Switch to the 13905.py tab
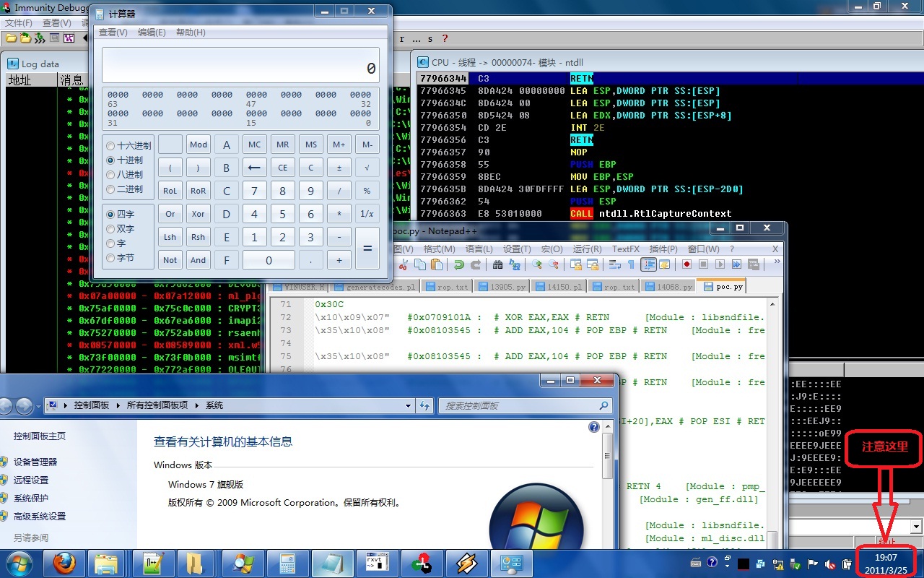924x578 pixels. pyautogui.click(x=502, y=287)
